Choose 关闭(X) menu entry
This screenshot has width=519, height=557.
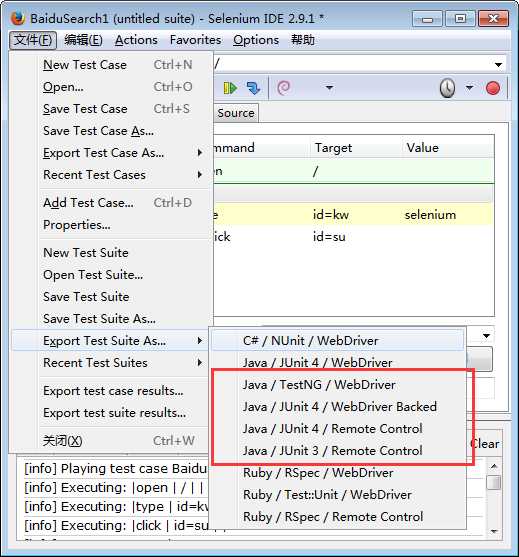pos(111,441)
